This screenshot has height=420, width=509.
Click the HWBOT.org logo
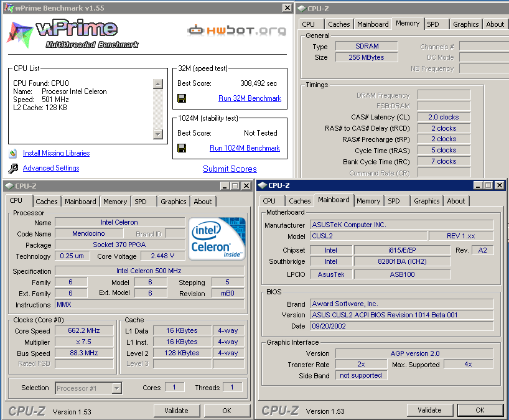[236, 30]
